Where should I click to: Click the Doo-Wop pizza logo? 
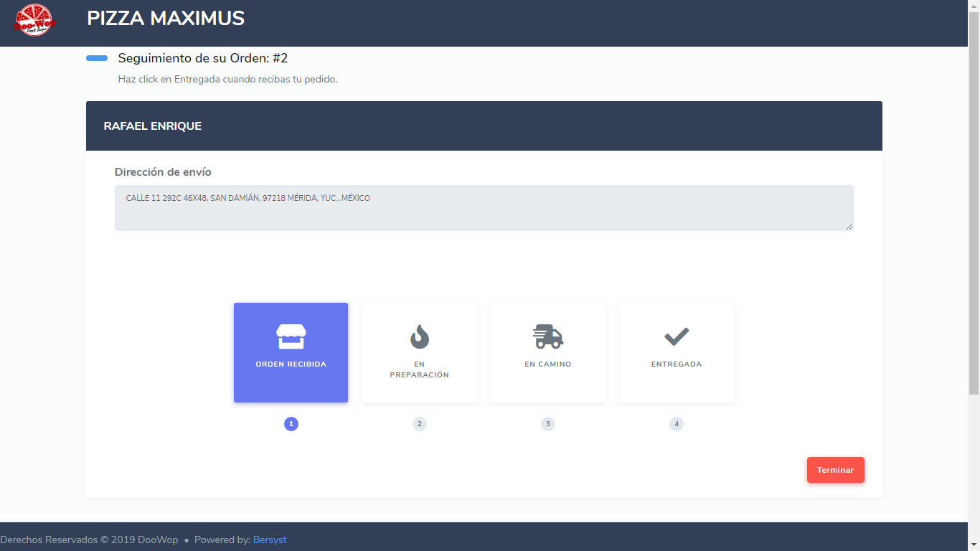[x=34, y=19]
